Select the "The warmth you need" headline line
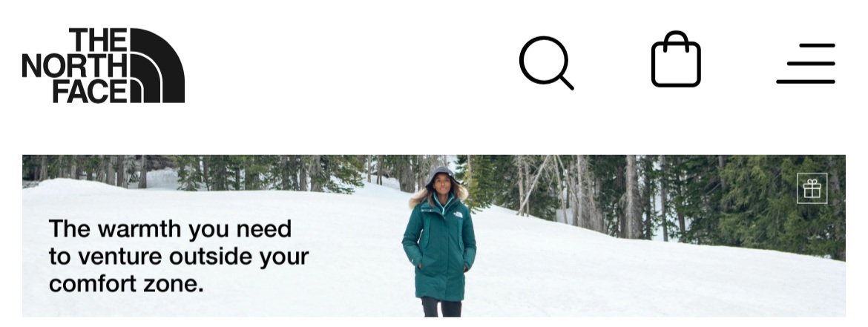 [170, 228]
